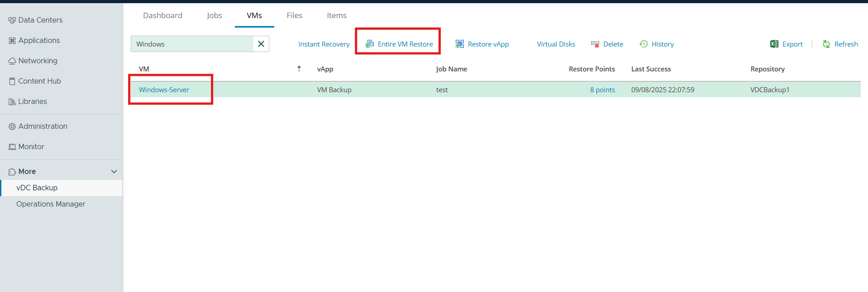Select the Networking cloud icon
Image resolution: width=868 pixels, height=292 pixels.
pyautogui.click(x=12, y=61)
